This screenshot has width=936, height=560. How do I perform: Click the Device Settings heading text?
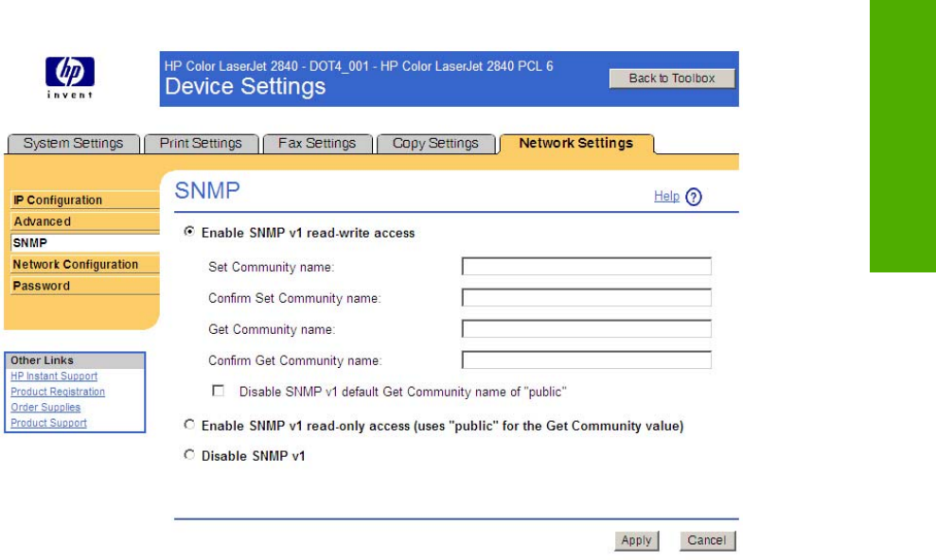click(x=245, y=87)
